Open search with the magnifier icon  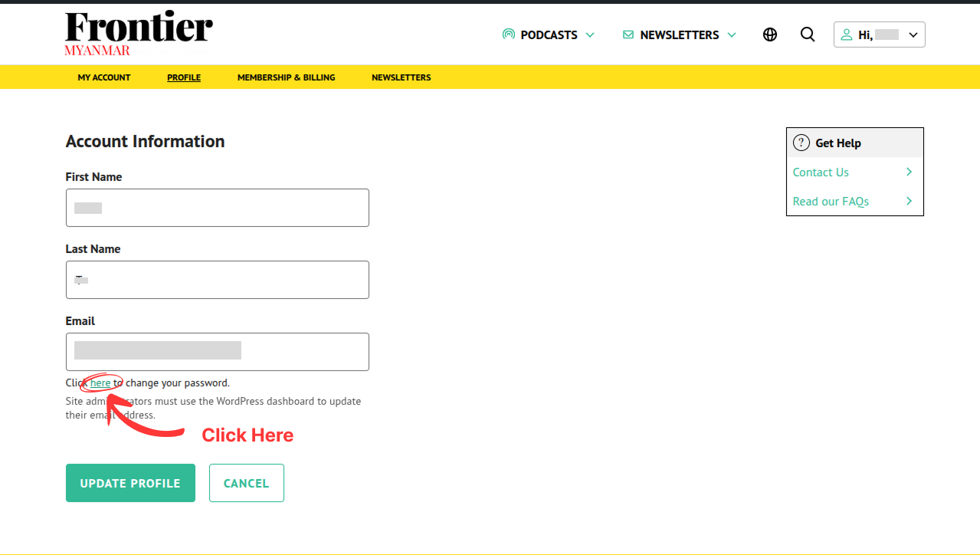click(x=808, y=34)
